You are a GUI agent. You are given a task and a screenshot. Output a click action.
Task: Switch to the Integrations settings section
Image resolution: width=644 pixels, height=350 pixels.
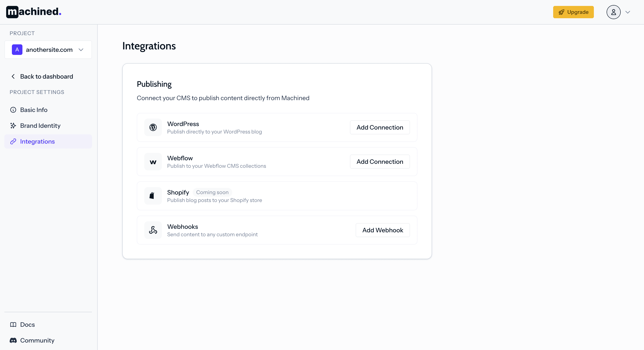(x=37, y=141)
